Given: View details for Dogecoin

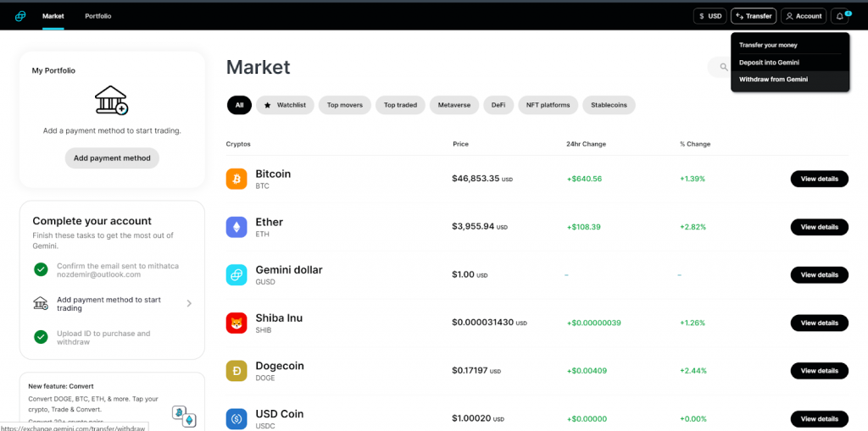Looking at the screenshot, I should click(820, 371).
